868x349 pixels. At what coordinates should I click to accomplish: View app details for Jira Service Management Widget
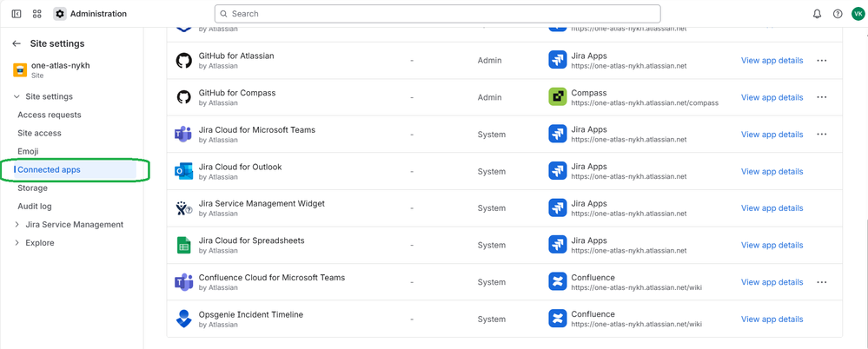(772, 208)
